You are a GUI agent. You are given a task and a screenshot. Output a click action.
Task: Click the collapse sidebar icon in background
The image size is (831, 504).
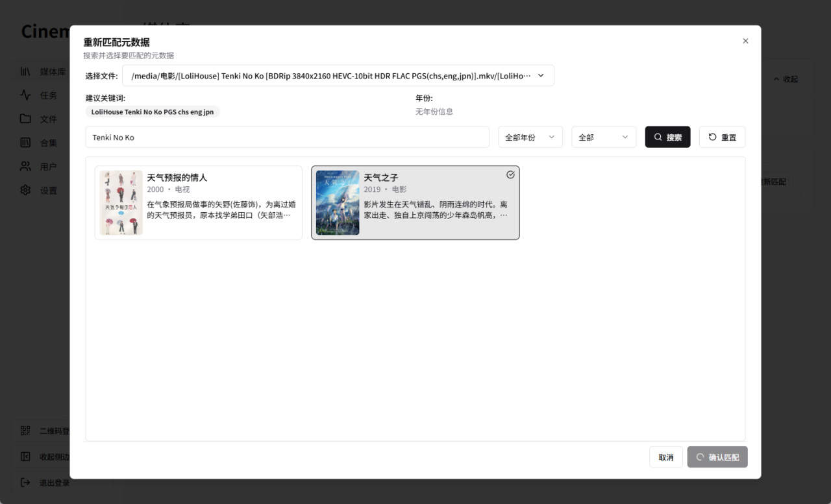click(x=25, y=457)
